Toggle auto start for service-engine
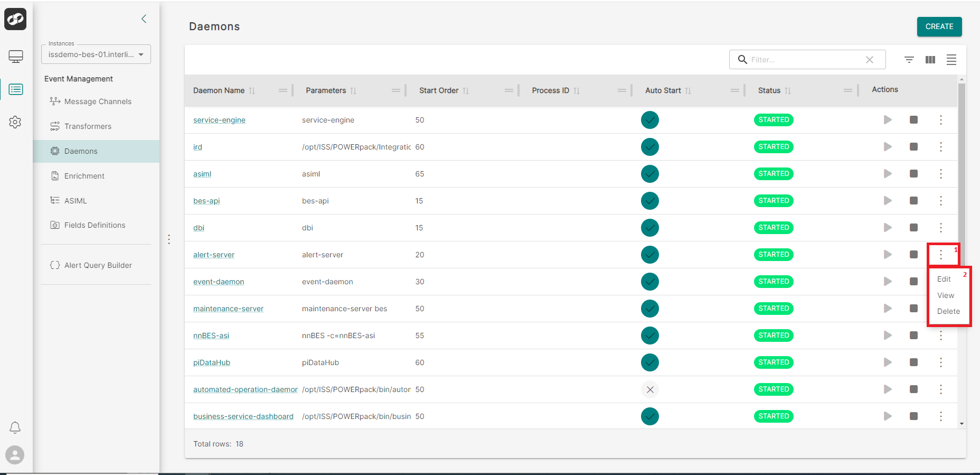980x475 pixels. (650, 120)
